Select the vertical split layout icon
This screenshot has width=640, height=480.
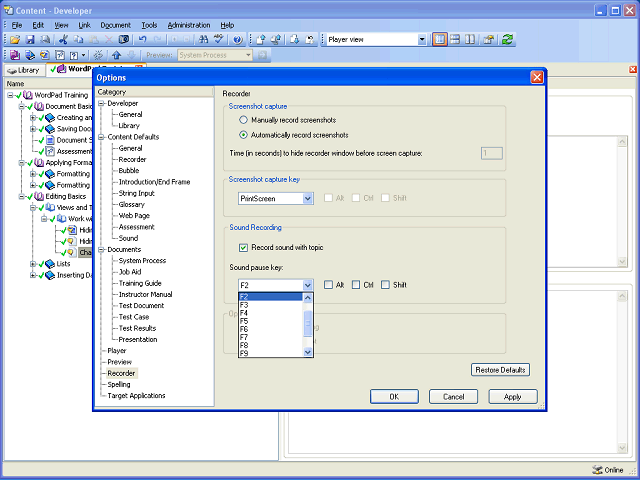(x=470, y=40)
